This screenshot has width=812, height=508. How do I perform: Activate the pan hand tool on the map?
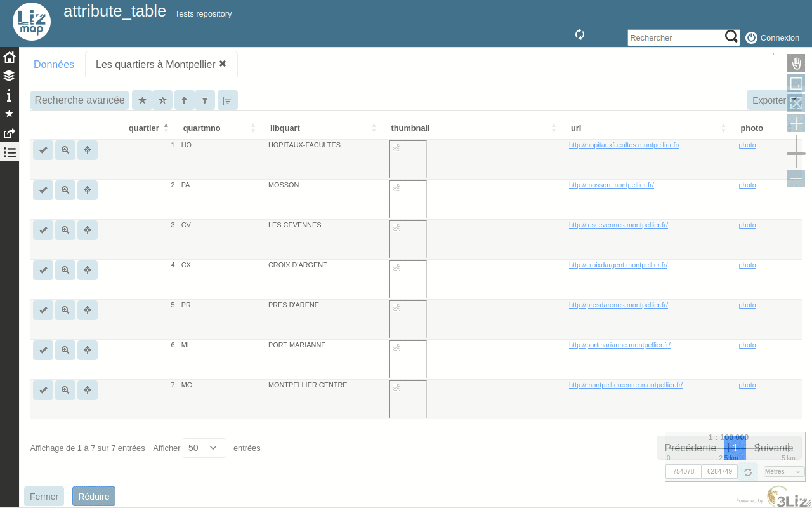pyautogui.click(x=796, y=63)
